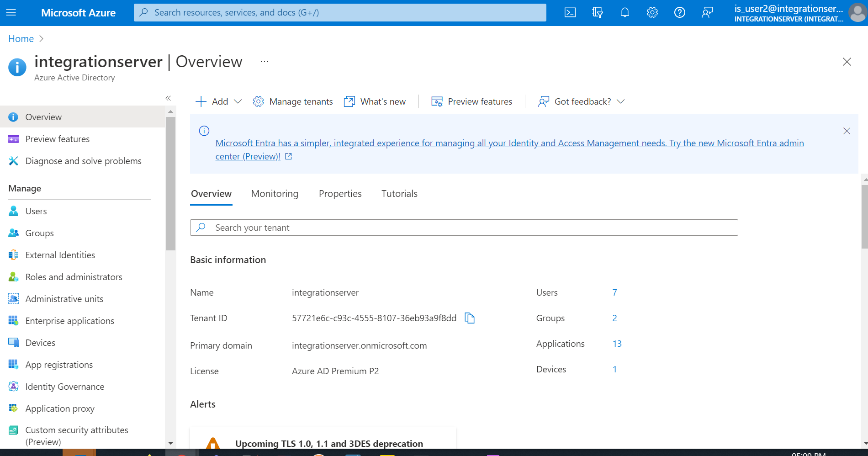Click the Azure AD Premium P2 license text
The width and height of the screenshot is (868, 456).
[x=335, y=371]
